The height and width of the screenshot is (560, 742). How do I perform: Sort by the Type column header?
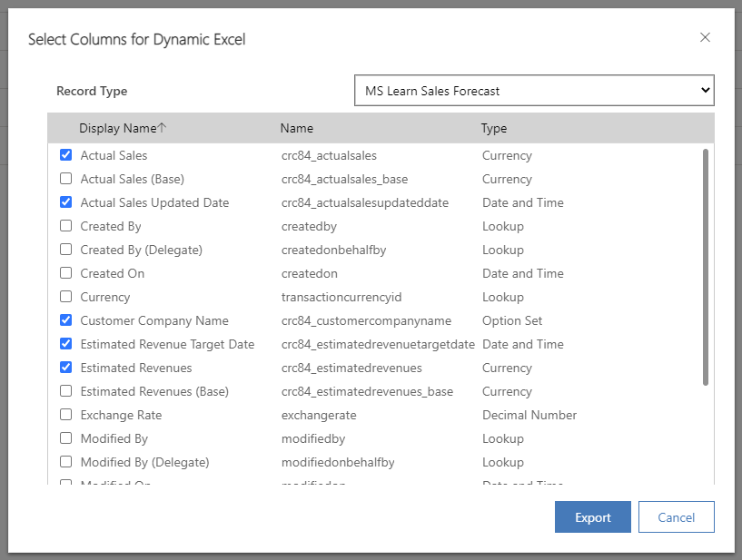click(493, 128)
